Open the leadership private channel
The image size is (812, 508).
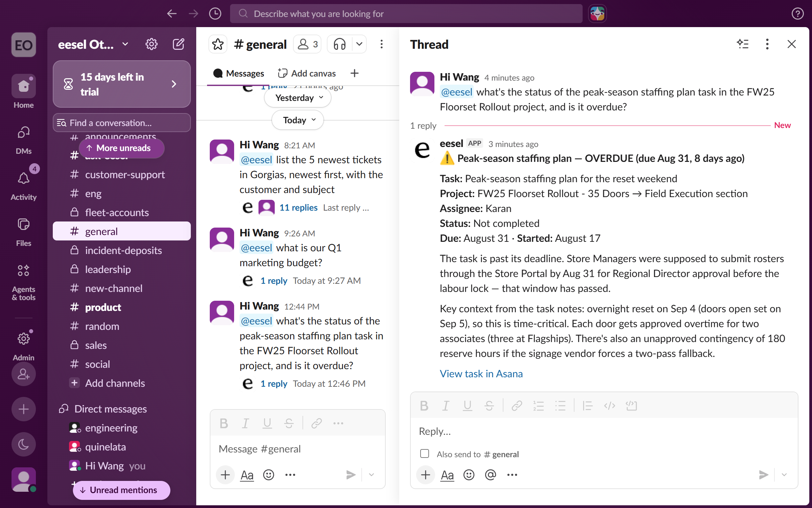(x=122, y=270)
